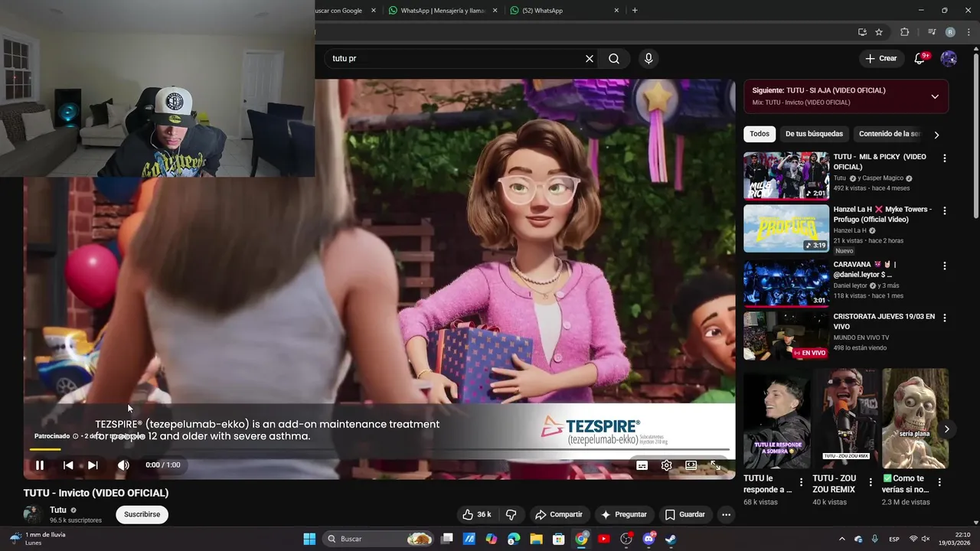Open 'TUTU le responde a' short

pyautogui.click(x=776, y=419)
